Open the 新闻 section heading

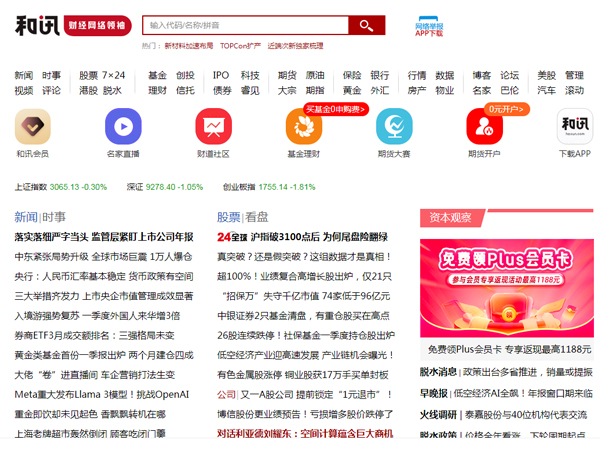click(26, 217)
